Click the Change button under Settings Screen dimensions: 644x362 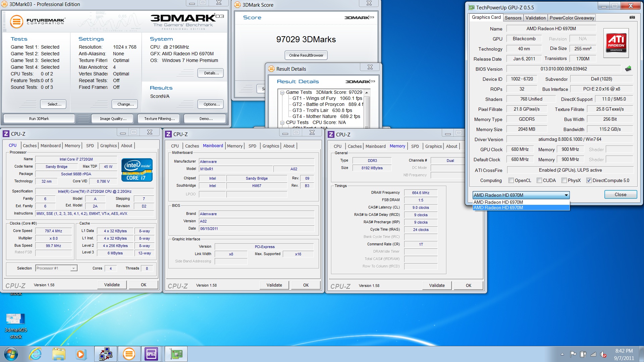(x=125, y=104)
